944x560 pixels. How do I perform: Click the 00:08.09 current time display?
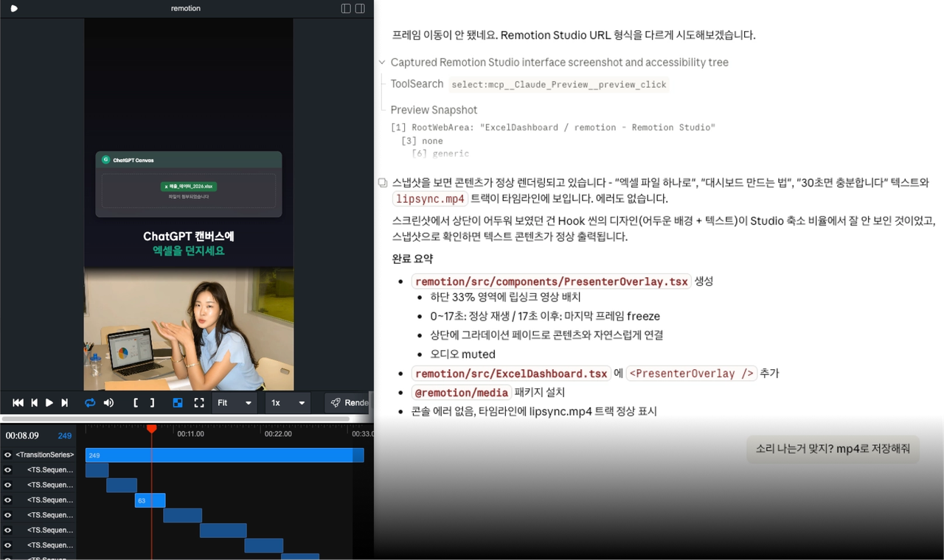[22, 435]
